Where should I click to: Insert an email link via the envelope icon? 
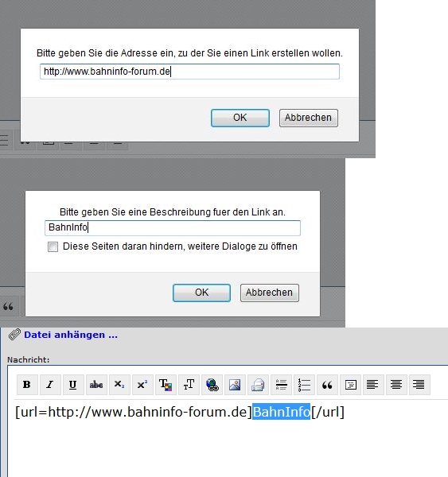[258, 385]
